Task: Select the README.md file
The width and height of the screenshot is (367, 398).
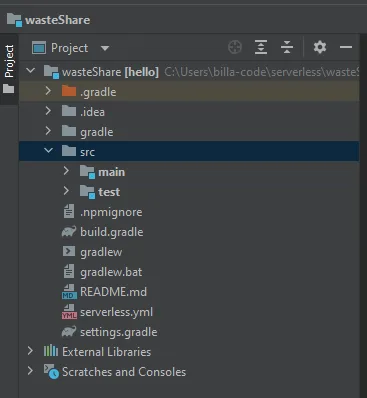Action: point(113,292)
